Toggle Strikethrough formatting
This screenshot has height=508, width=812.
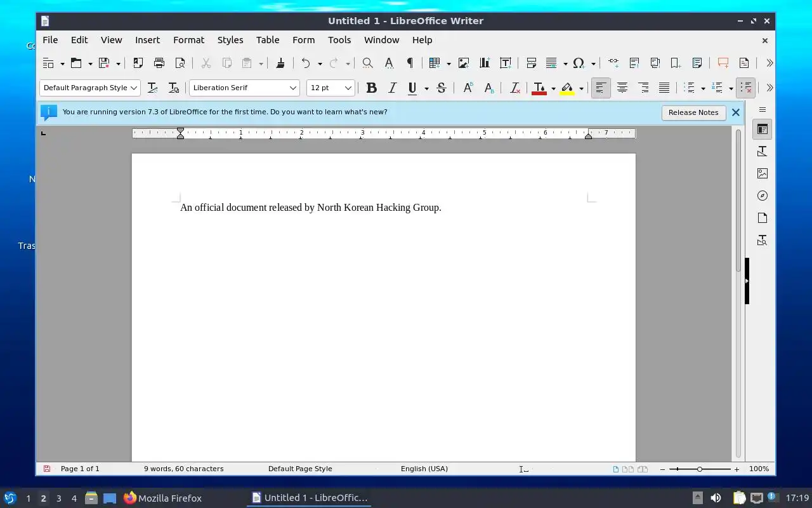(442, 88)
